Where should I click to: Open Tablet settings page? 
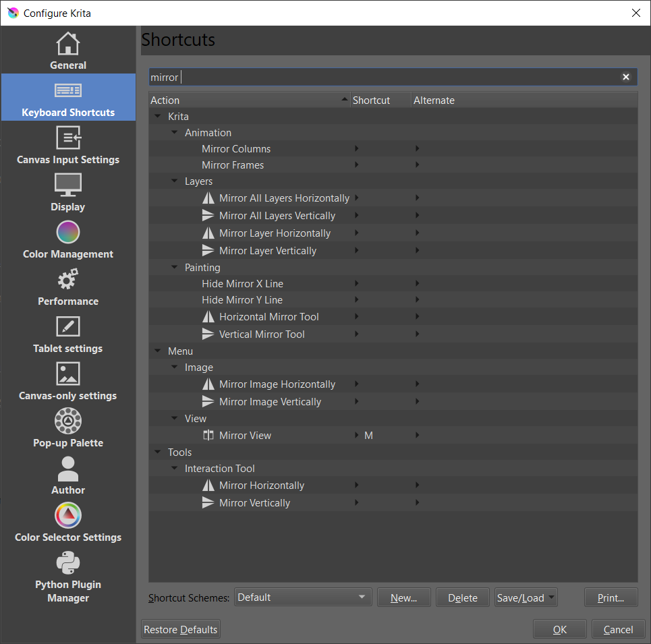pos(68,334)
